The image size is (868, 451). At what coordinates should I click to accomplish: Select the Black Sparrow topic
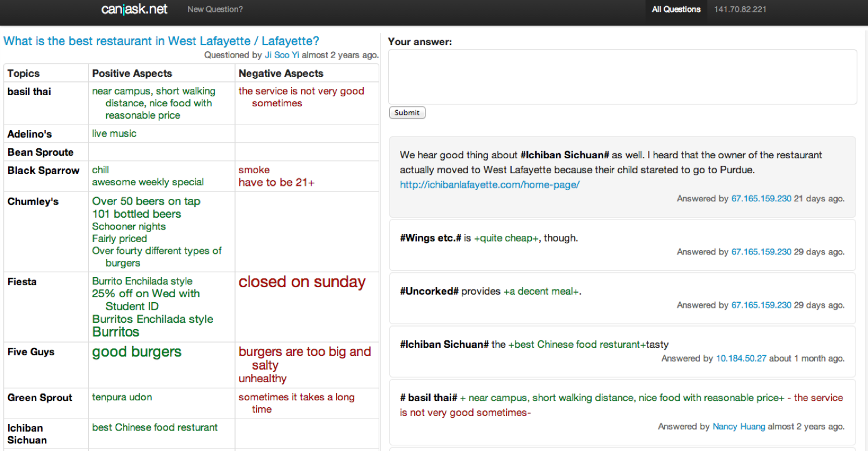[44, 170]
